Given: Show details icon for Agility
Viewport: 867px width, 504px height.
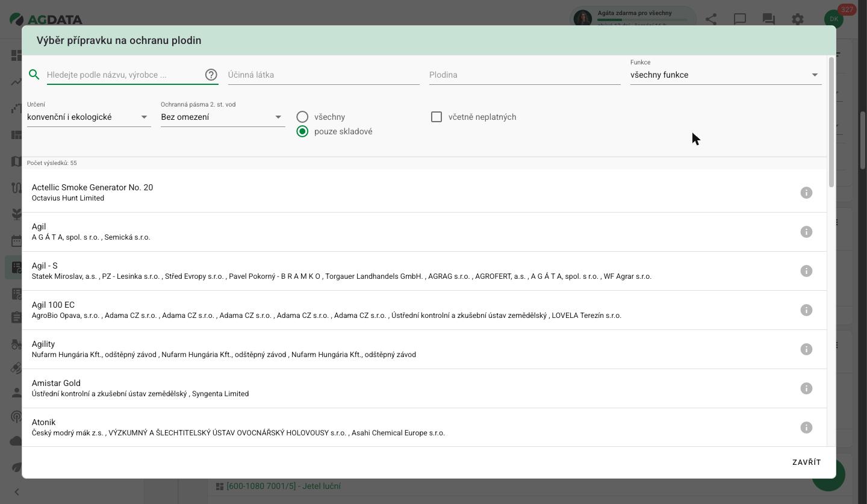Looking at the screenshot, I should [x=806, y=349].
